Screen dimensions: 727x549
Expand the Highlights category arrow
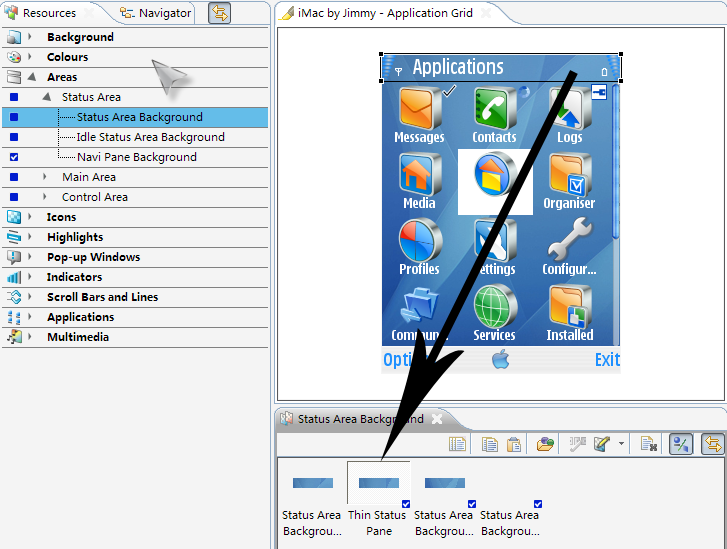(x=30, y=236)
